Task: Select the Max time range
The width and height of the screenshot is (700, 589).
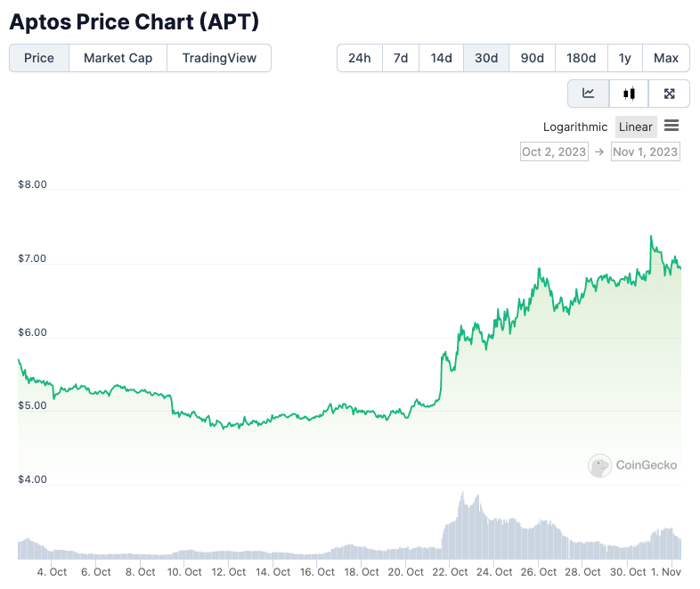Action: (666, 58)
